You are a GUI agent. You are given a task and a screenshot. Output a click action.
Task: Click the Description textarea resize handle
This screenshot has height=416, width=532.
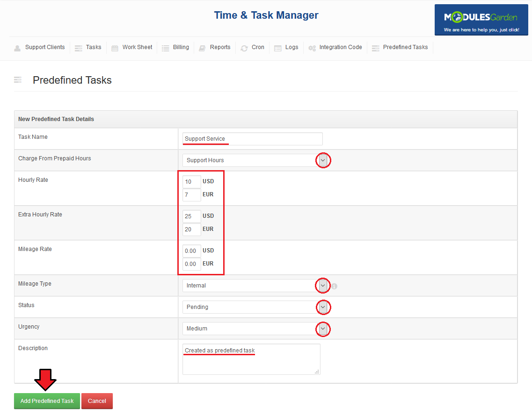(x=317, y=372)
